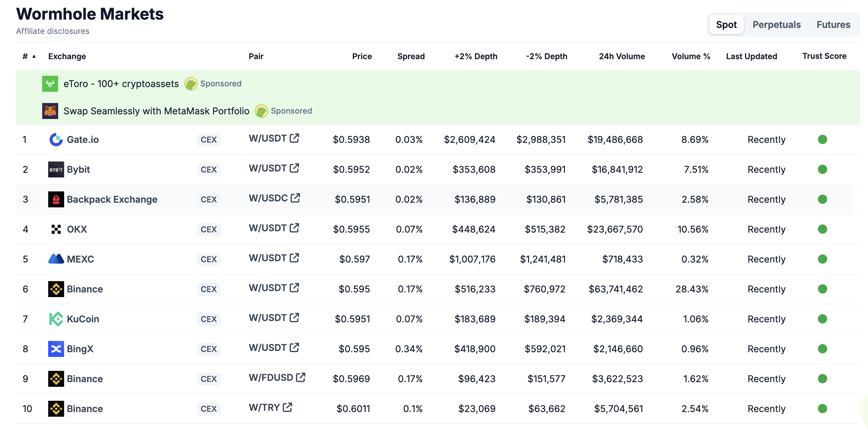
Task: Click the Gate.io exchange logo icon
Action: (x=56, y=140)
